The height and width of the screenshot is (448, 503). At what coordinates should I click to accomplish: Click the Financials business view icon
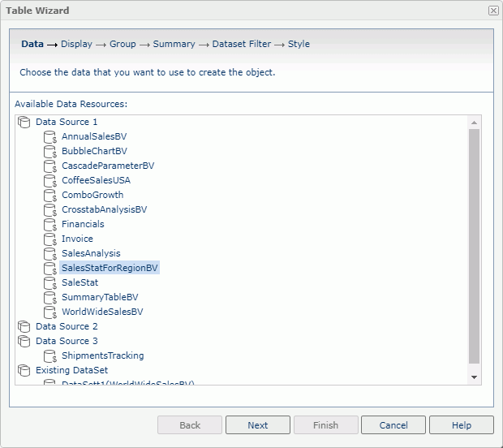pos(49,224)
